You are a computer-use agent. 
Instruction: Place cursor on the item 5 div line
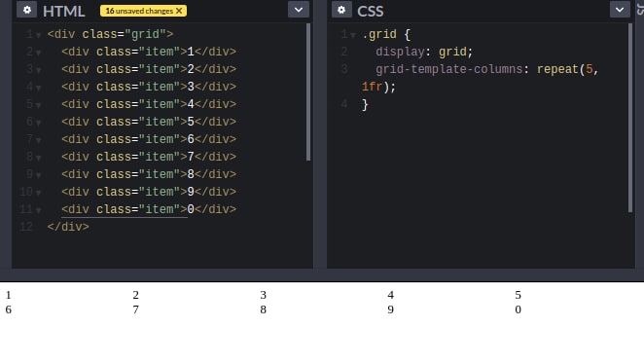(x=149, y=122)
